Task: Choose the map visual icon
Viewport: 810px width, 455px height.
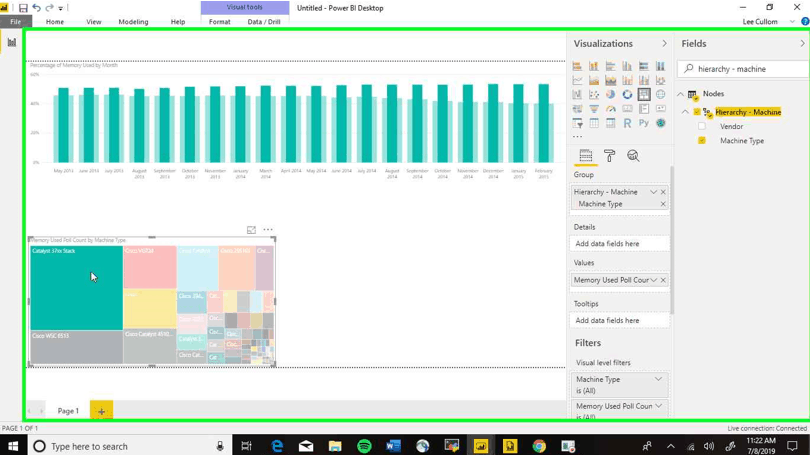Action: (660, 95)
